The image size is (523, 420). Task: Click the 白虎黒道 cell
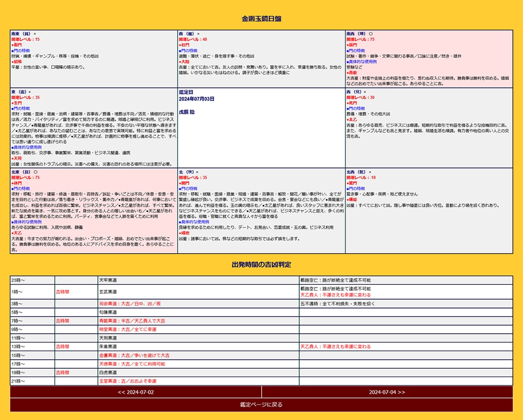(199, 372)
